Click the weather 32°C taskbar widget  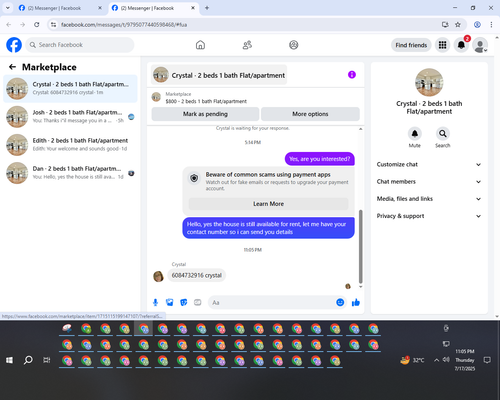coord(413,360)
